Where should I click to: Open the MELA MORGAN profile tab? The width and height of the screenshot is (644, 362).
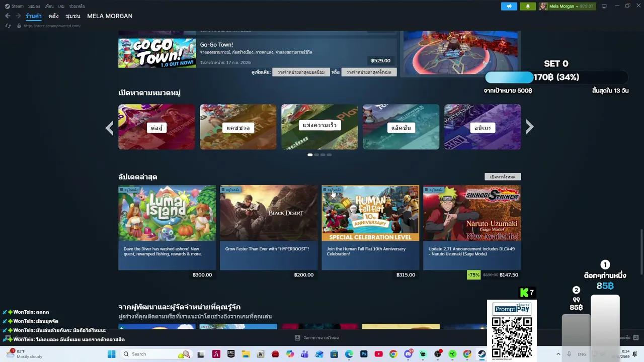pyautogui.click(x=110, y=16)
